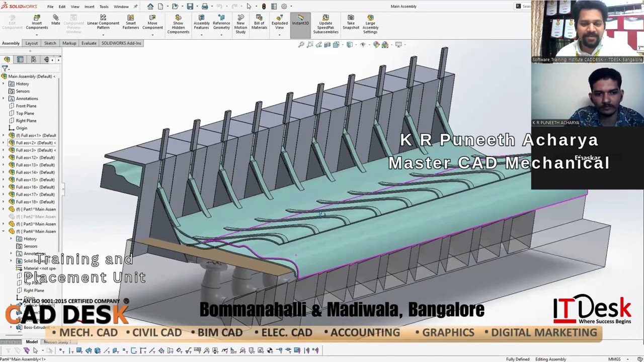The width and height of the screenshot is (644, 362).
Task: Open the PropertyManager tab icon
Action: click(20, 60)
